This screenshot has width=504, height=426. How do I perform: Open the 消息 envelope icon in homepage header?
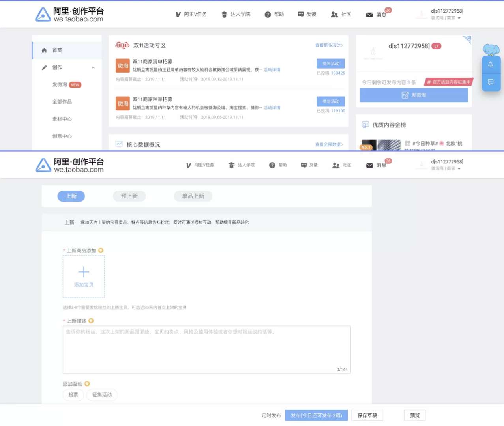tap(369, 15)
